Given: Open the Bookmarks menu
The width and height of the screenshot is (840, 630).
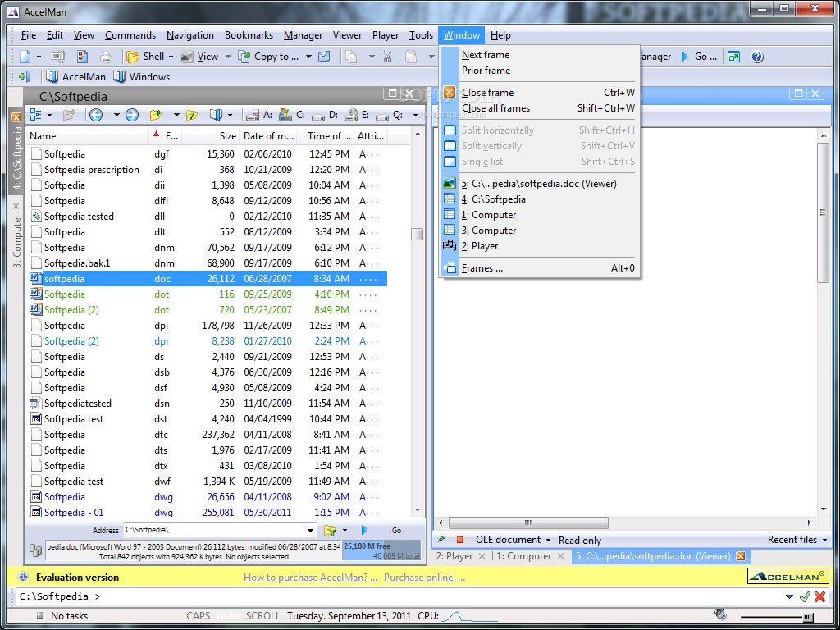Looking at the screenshot, I should [x=249, y=35].
